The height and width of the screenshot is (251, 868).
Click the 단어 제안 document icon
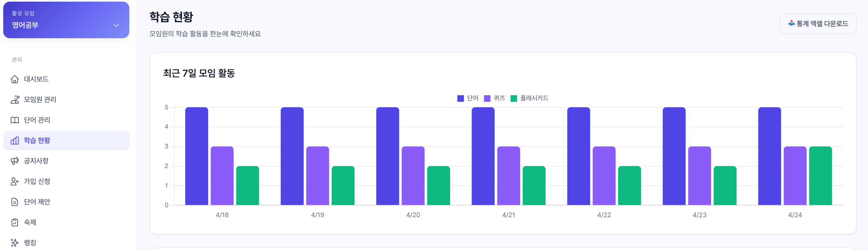click(x=15, y=202)
